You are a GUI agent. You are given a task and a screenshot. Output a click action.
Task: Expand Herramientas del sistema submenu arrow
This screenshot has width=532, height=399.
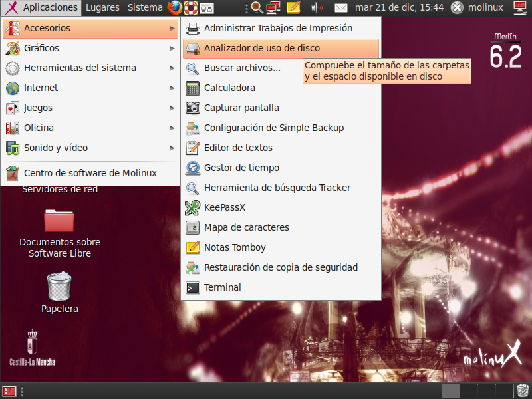[x=172, y=68]
